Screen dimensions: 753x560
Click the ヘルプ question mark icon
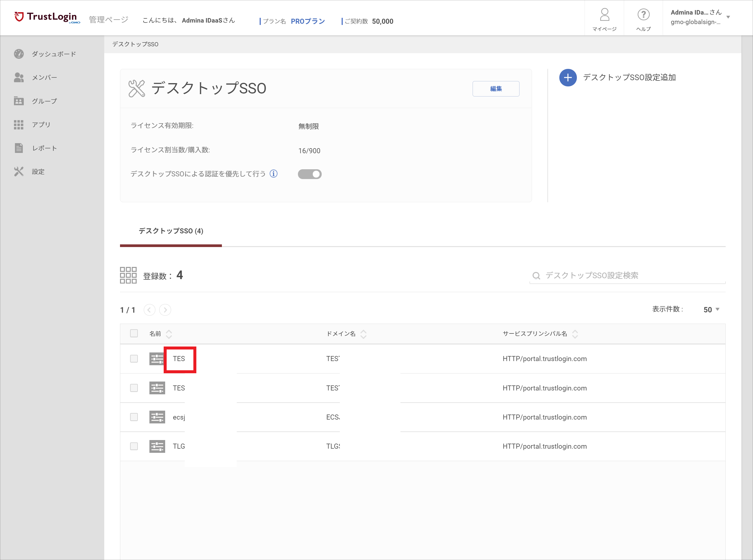click(x=643, y=15)
